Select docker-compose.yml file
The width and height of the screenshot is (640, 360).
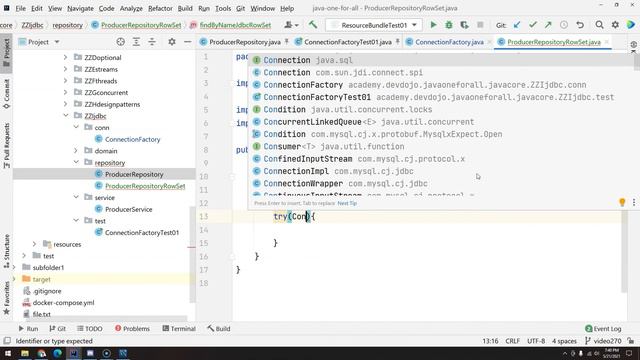tap(63, 303)
